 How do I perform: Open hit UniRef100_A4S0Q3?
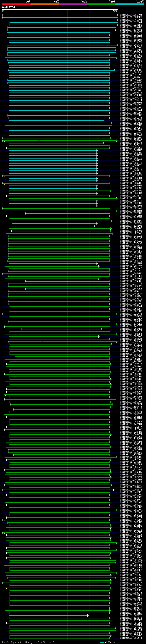coord(131,20)
